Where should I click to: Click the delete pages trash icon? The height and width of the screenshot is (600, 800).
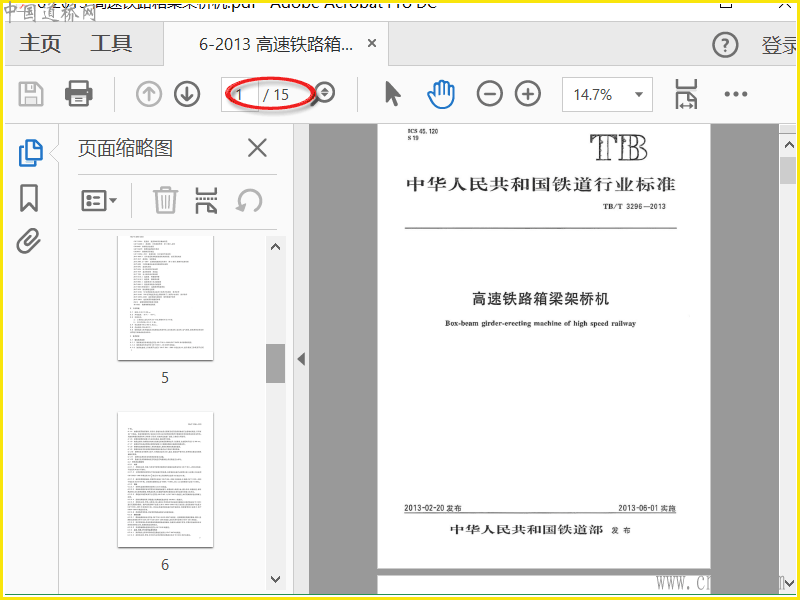[x=165, y=200]
